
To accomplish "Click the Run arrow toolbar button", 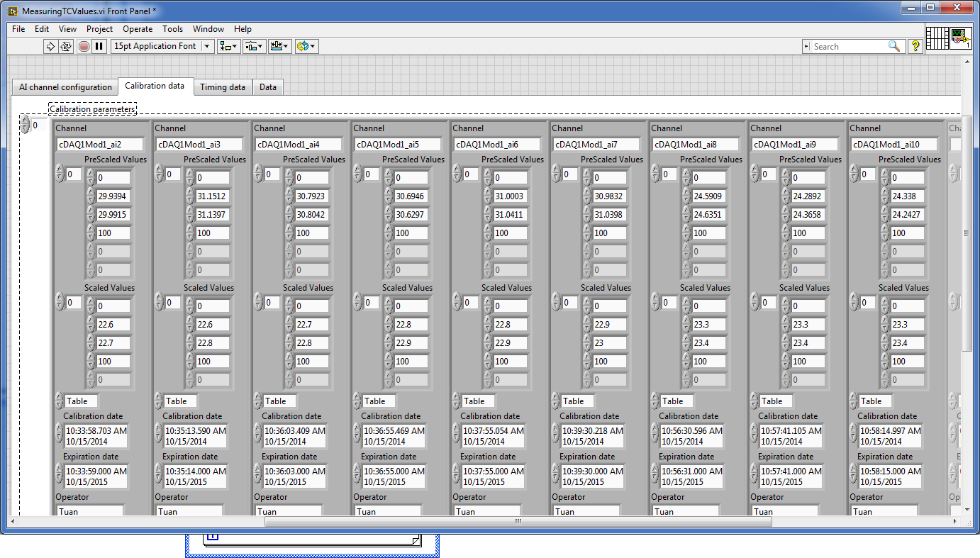I will pyautogui.click(x=50, y=46).
